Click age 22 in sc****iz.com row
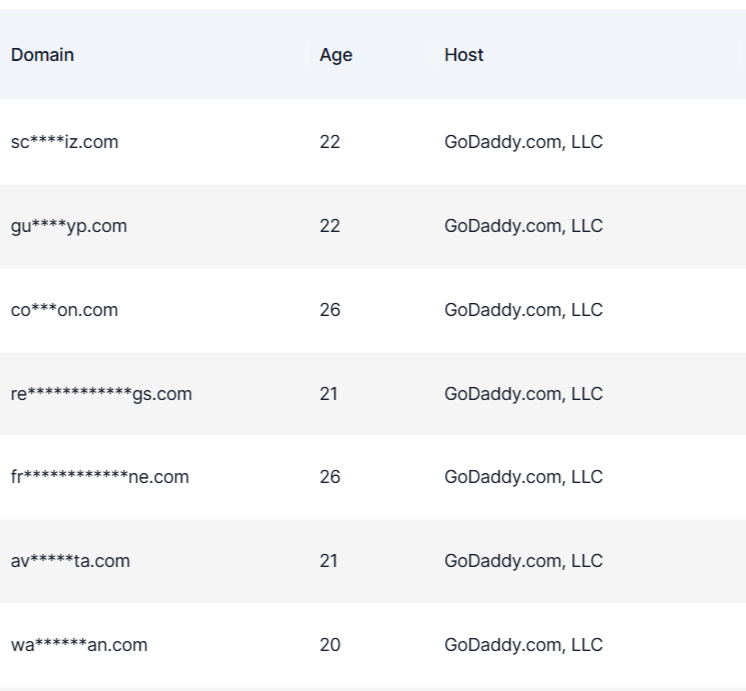The image size is (746, 691). pyautogui.click(x=330, y=142)
